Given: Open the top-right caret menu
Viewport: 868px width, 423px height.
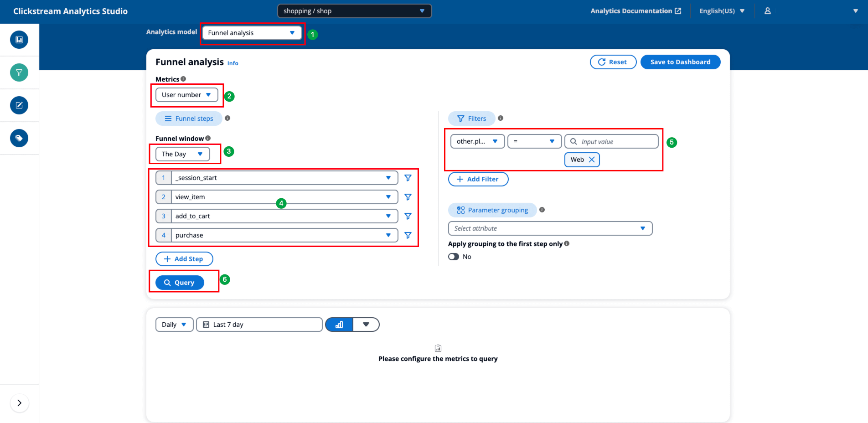Looking at the screenshot, I should click(x=855, y=11).
